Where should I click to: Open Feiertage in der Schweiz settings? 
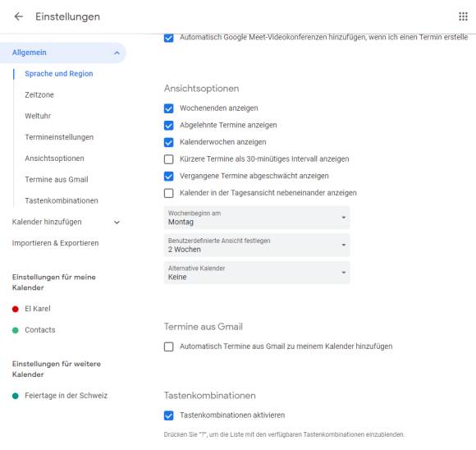[66, 396]
